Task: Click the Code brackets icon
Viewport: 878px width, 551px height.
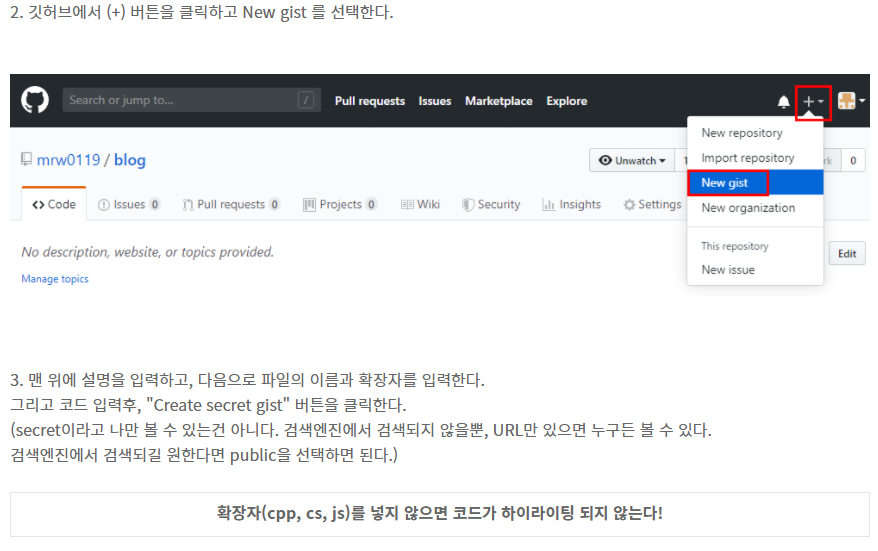Action: [x=38, y=205]
